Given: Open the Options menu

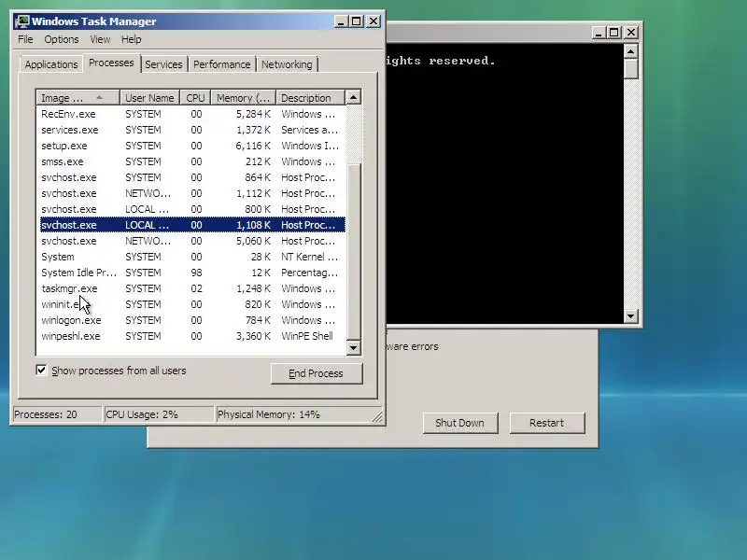Looking at the screenshot, I should point(62,39).
